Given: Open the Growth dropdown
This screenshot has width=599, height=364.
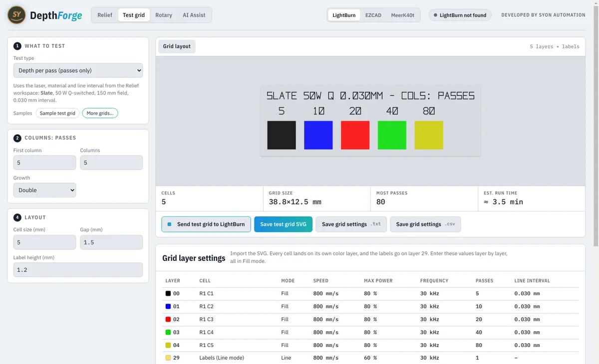Looking at the screenshot, I should tap(44, 190).
